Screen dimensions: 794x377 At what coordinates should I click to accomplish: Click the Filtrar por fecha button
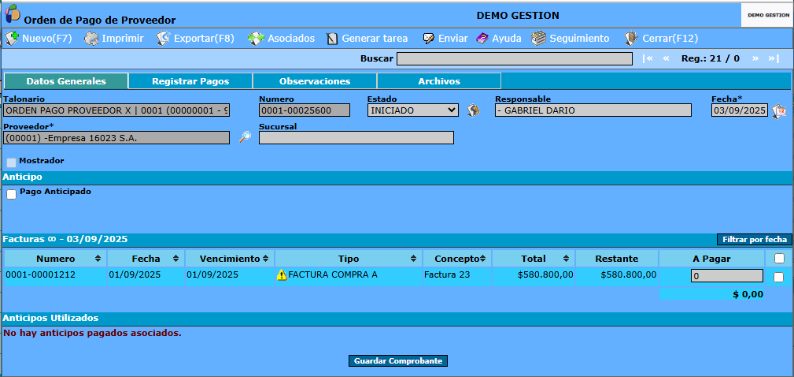click(755, 239)
